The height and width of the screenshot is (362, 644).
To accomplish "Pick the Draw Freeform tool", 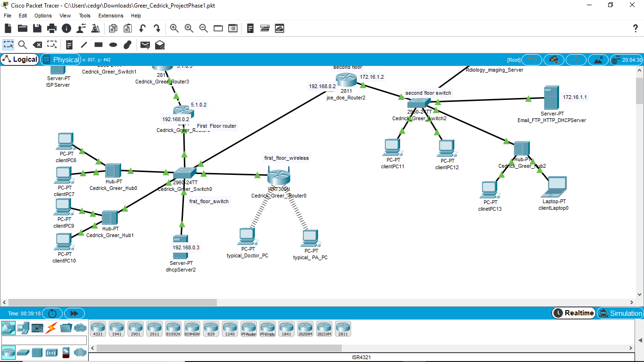I will [127, 45].
